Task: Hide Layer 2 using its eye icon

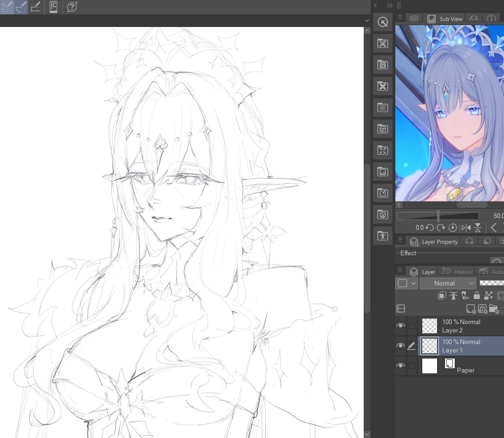Action: [400, 325]
